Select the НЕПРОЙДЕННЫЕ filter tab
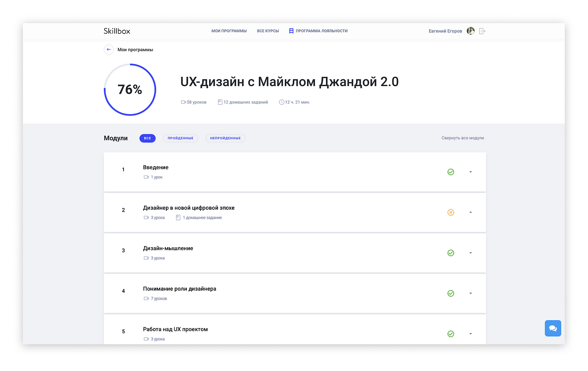Image resolution: width=588 pixels, height=371 pixels. [226, 138]
